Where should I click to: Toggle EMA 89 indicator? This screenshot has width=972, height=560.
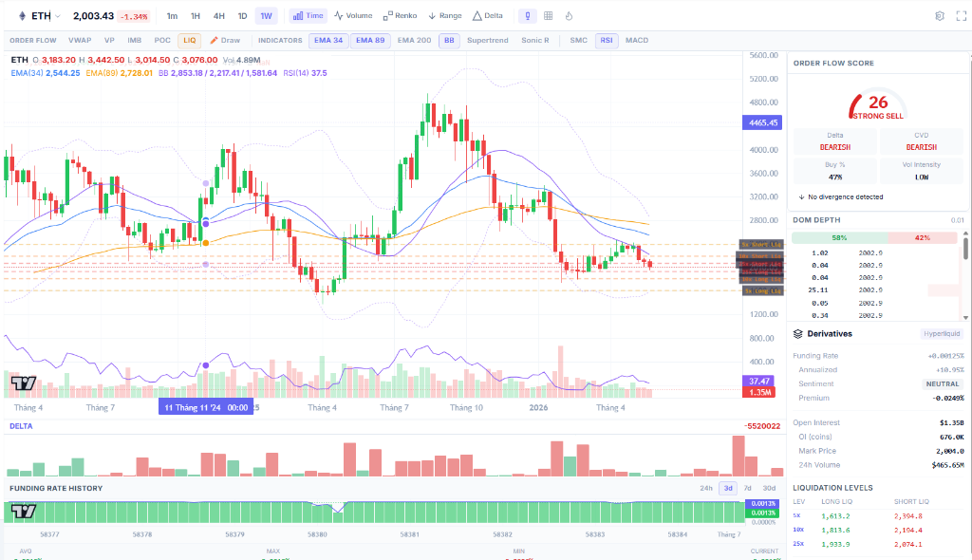[x=370, y=40]
